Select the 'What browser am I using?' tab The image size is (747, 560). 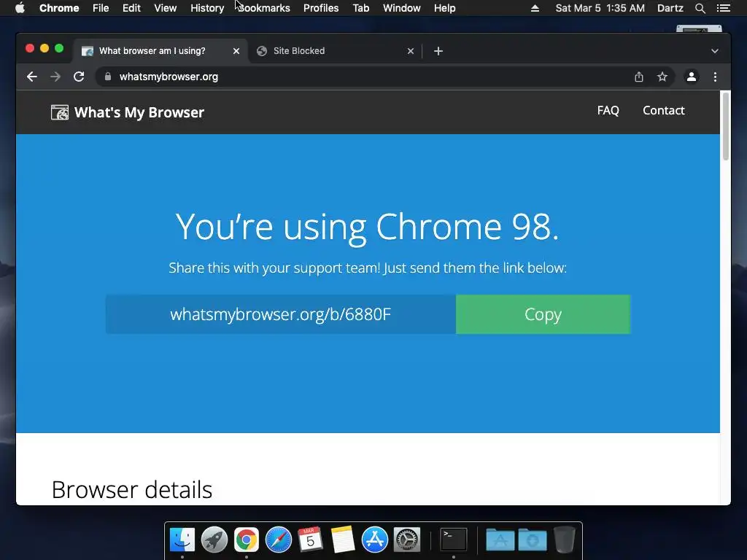click(x=160, y=51)
